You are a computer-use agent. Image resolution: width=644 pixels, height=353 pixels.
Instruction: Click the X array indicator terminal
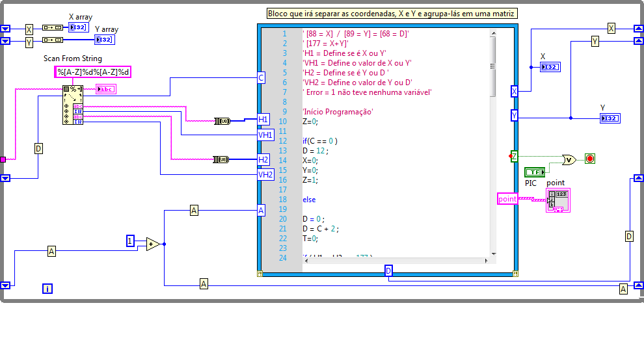click(x=78, y=27)
